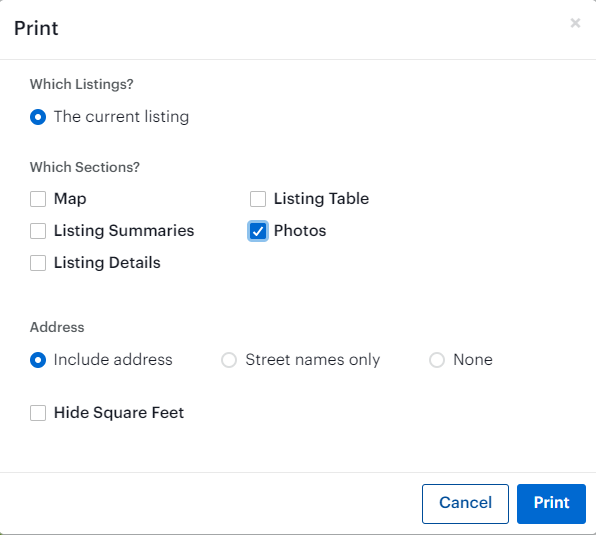Image resolution: width=596 pixels, height=535 pixels.
Task: Click the 'Photos' label text
Action: tap(300, 231)
